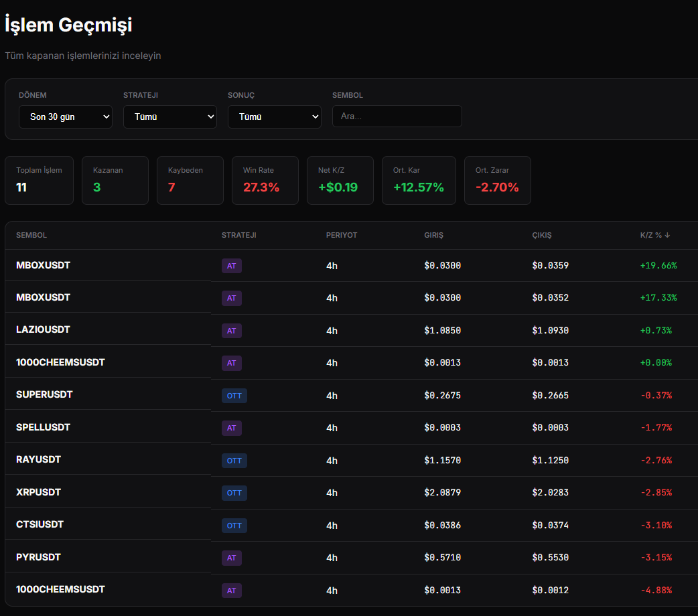The height and width of the screenshot is (616, 698).
Task: Click the +19.66% profit value
Action: click(658, 266)
